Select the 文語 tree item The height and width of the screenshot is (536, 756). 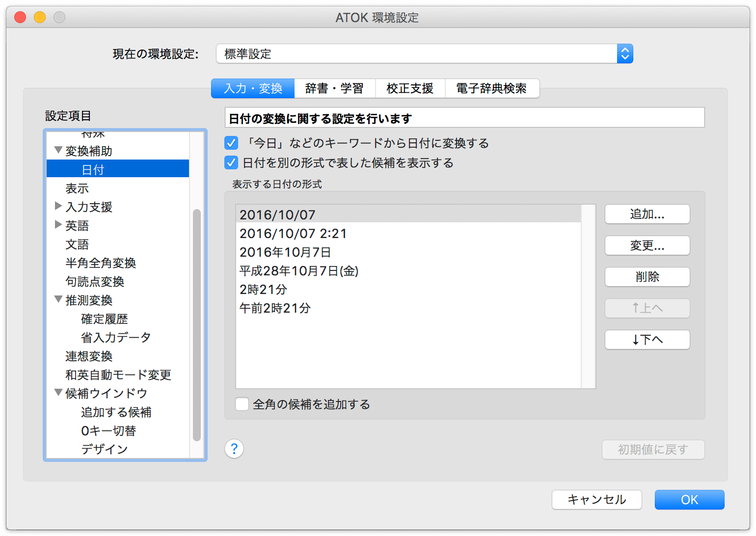pyautogui.click(x=118, y=244)
